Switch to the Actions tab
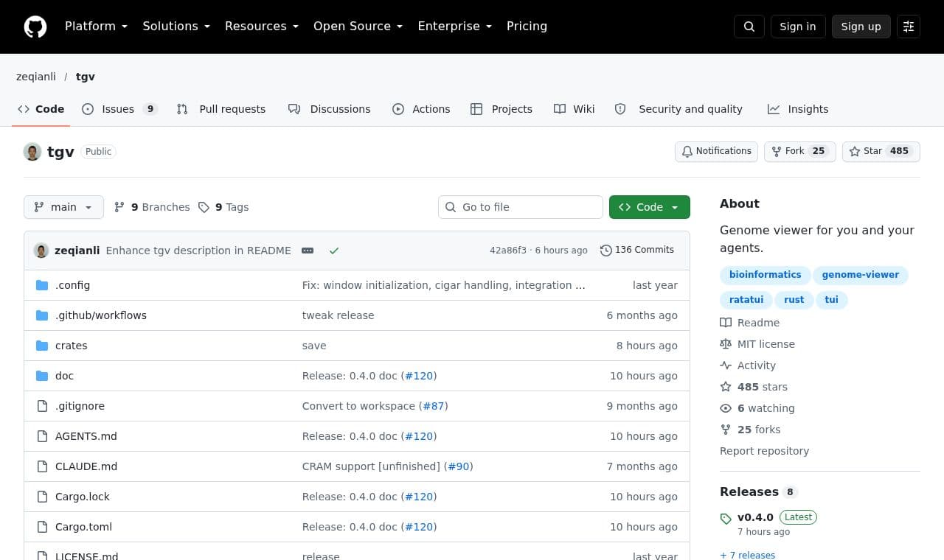 (421, 109)
